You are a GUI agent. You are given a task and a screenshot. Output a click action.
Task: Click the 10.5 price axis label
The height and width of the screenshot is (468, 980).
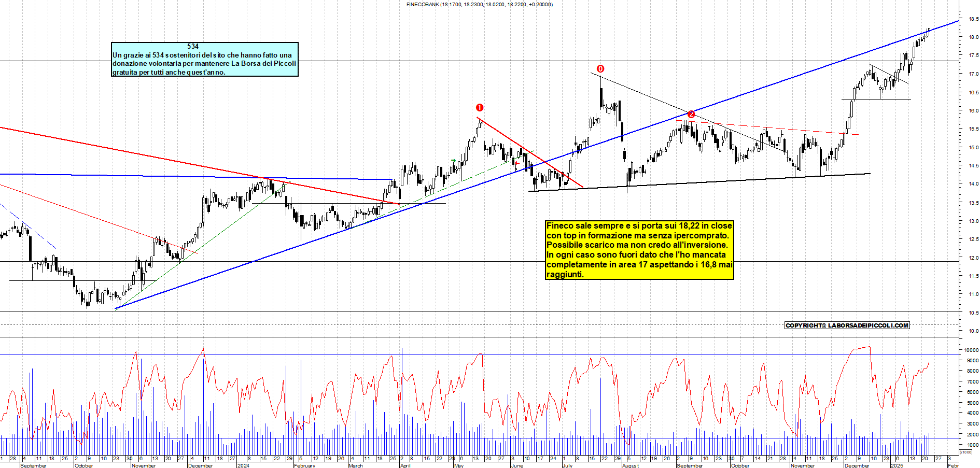[x=974, y=313]
